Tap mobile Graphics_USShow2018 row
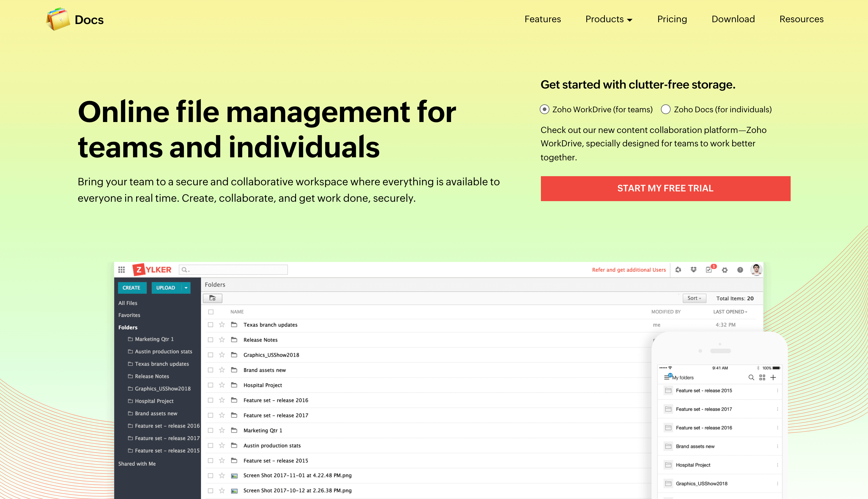Viewport: 868px width, 499px height. click(x=719, y=483)
